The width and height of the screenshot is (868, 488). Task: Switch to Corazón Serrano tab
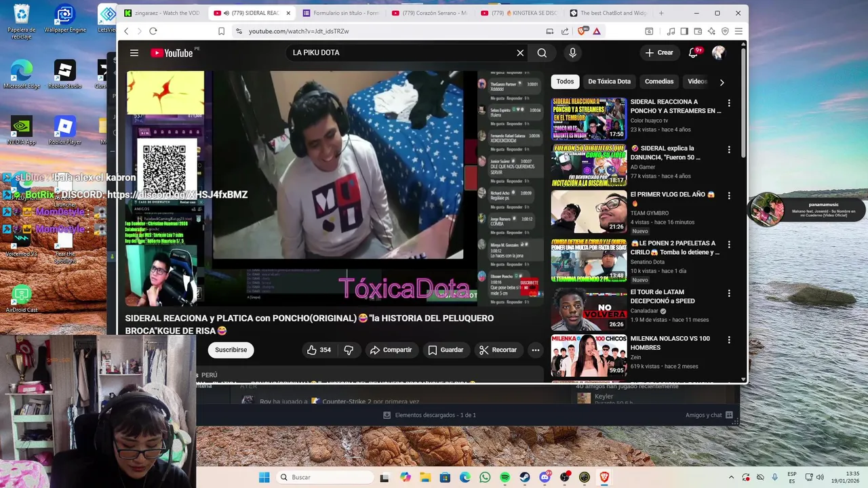pos(430,13)
